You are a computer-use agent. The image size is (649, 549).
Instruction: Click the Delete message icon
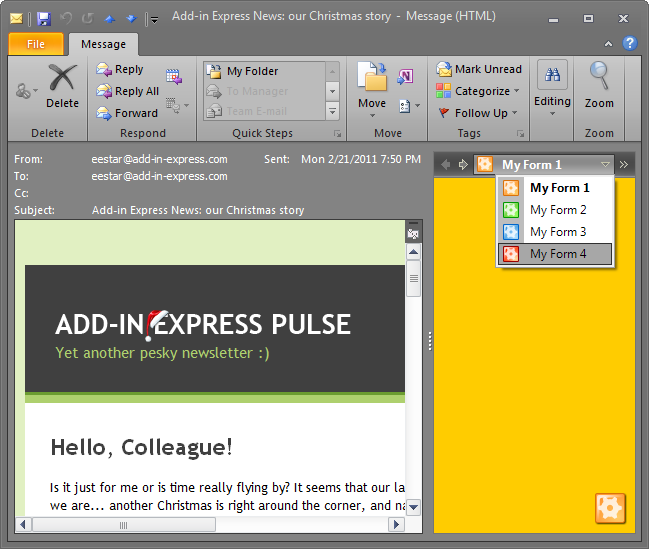[x=62, y=80]
